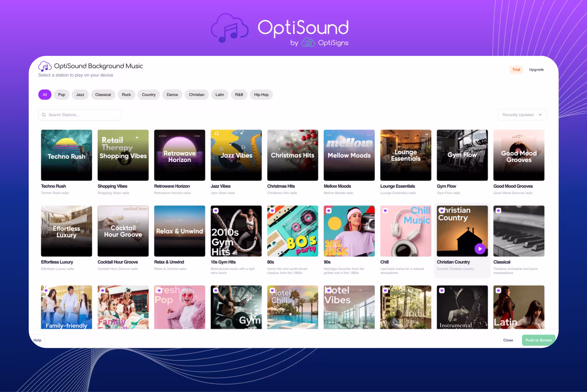Select the Relax & Unwind thumbnail

[x=180, y=231]
